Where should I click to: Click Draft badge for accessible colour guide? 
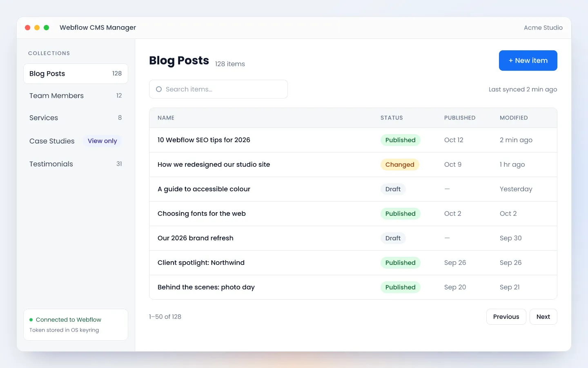coord(393,189)
